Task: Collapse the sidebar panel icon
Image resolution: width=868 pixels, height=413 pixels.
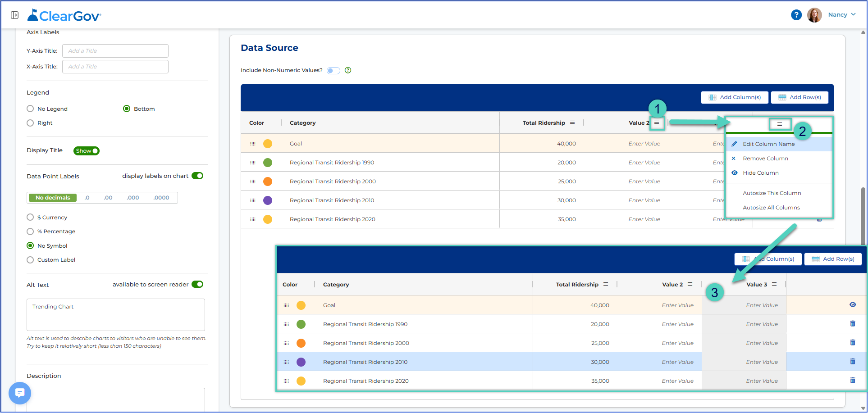Action: (14, 15)
